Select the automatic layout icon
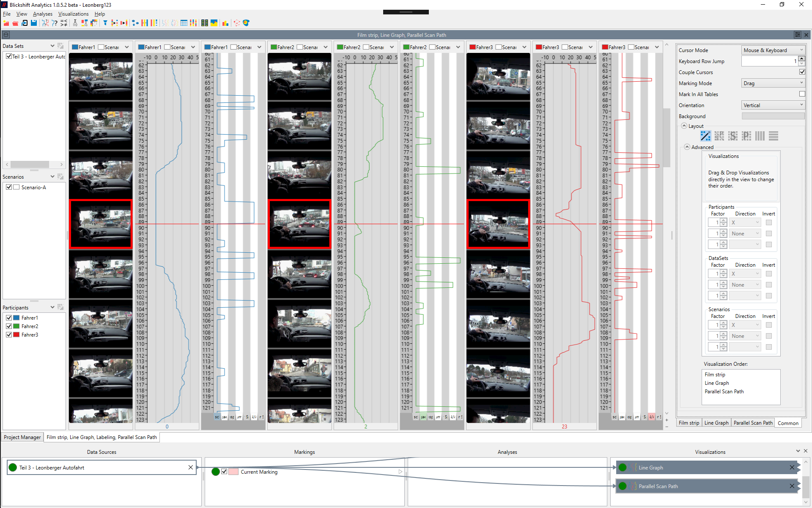The image size is (812, 508). point(705,136)
